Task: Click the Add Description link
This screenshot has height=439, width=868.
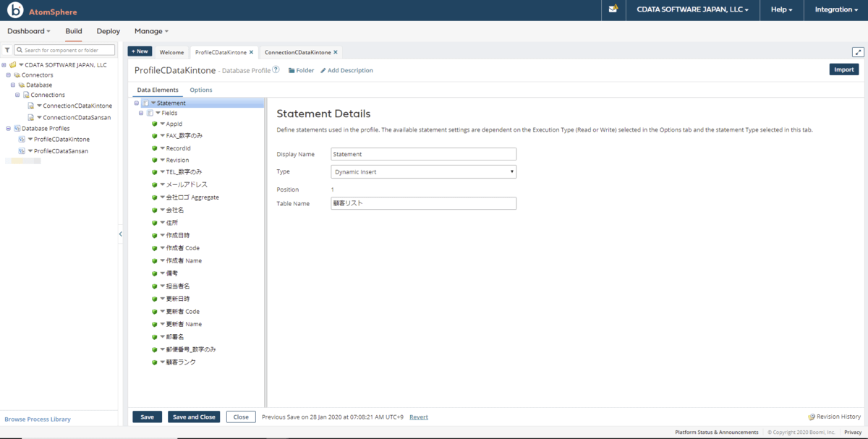Action: tap(346, 70)
